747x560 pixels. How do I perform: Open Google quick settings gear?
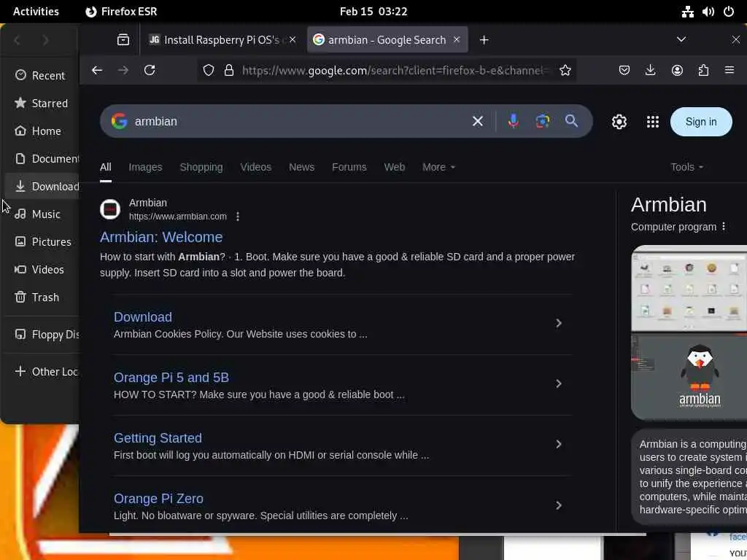tap(619, 122)
